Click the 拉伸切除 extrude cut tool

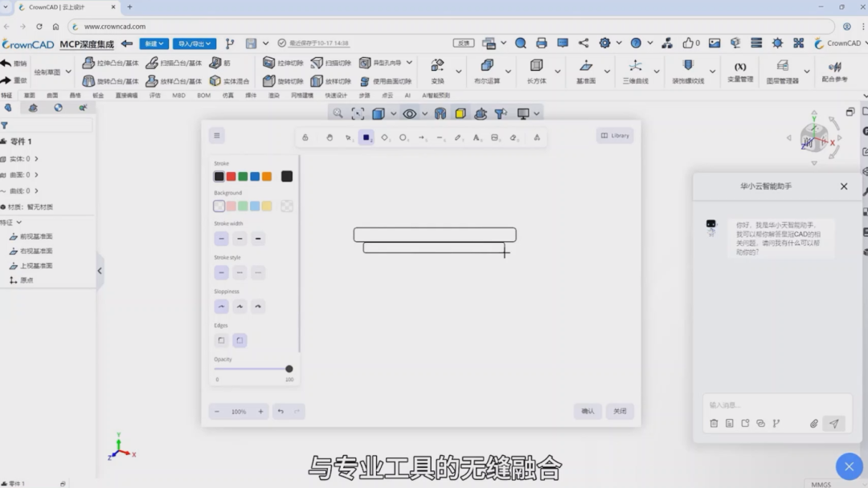click(x=283, y=64)
